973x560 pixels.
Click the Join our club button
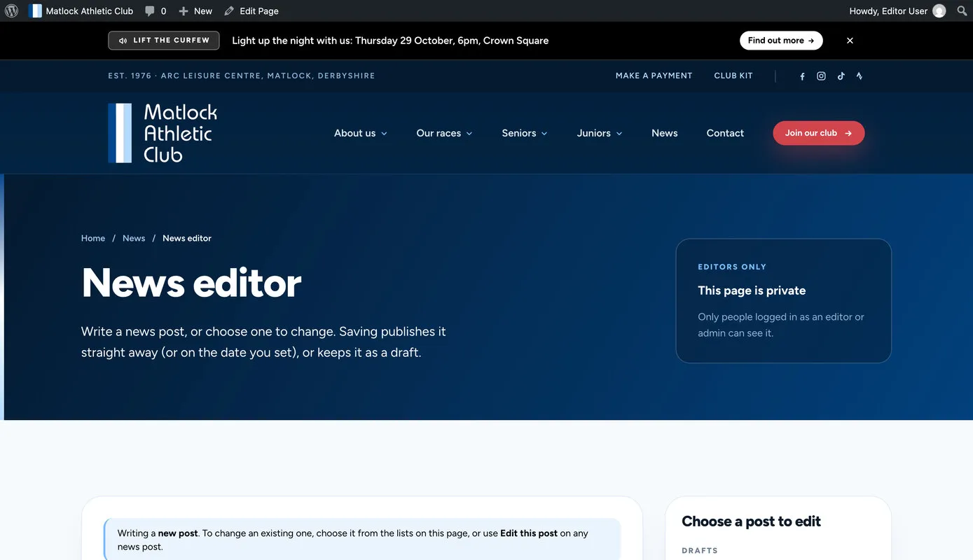818,133
